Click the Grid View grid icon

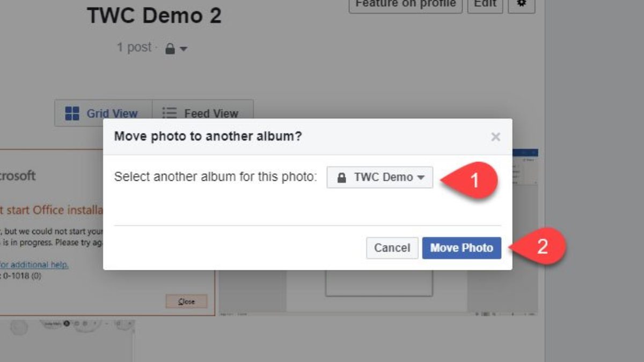72,113
